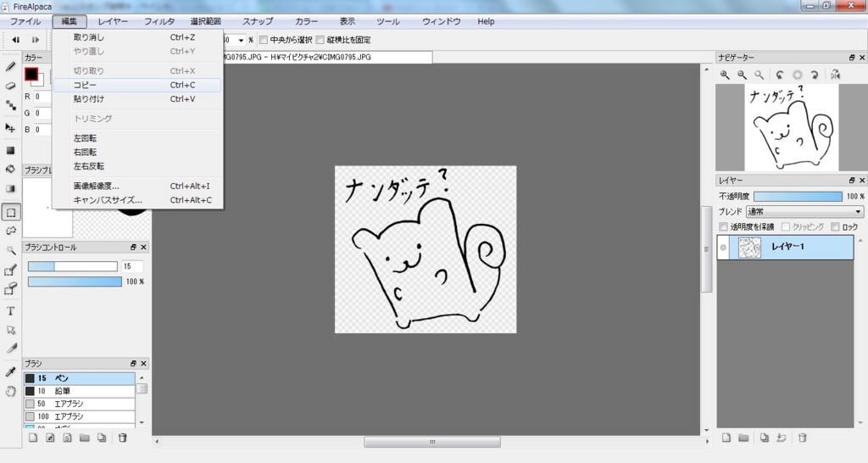Toggle クリッピング checkbox
Viewport: 868px width, 463px height.
click(x=786, y=226)
